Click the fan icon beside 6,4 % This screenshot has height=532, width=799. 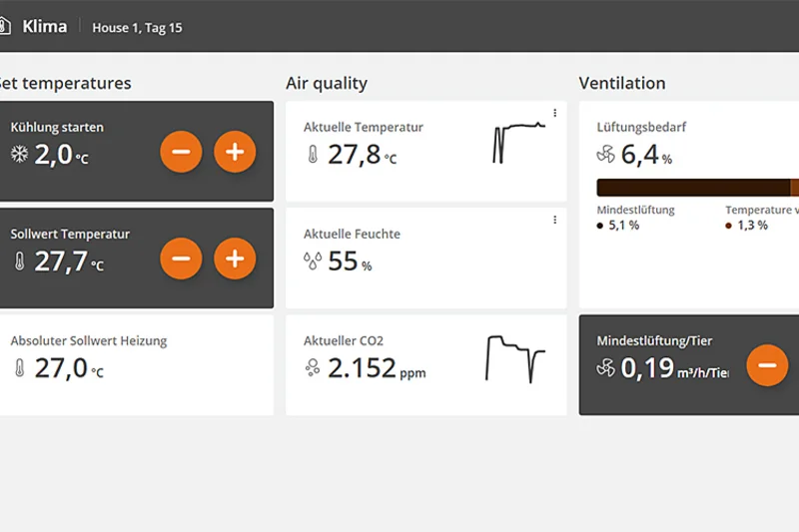(606, 154)
